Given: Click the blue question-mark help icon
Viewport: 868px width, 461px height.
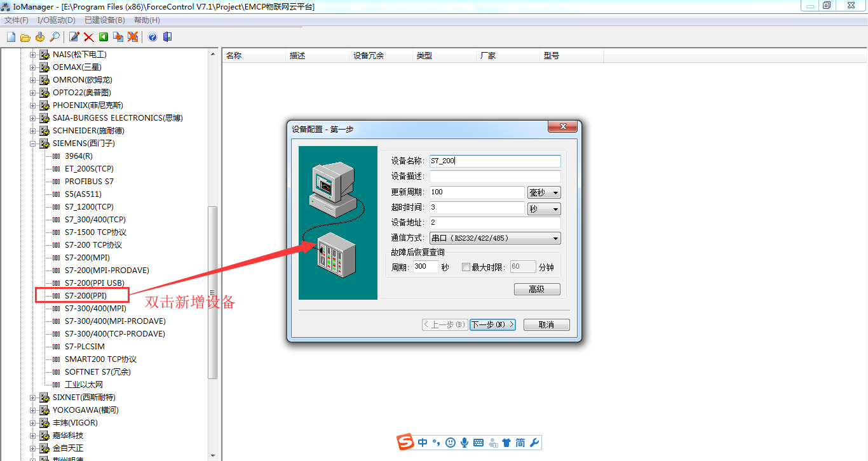Looking at the screenshot, I should (x=153, y=37).
